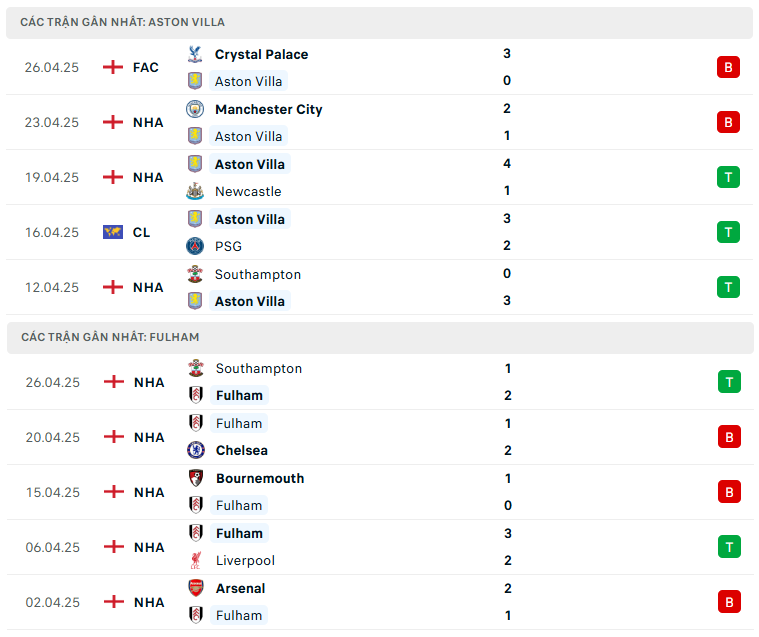Open the Aston Villa recent matches header
Viewport: 759px width, 637px height.
122,22
